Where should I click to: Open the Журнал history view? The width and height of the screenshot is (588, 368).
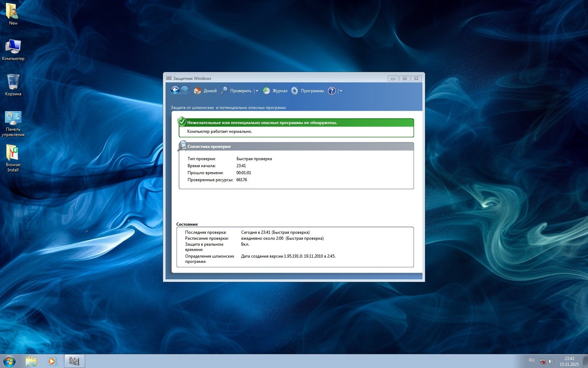[x=275, y=91]
